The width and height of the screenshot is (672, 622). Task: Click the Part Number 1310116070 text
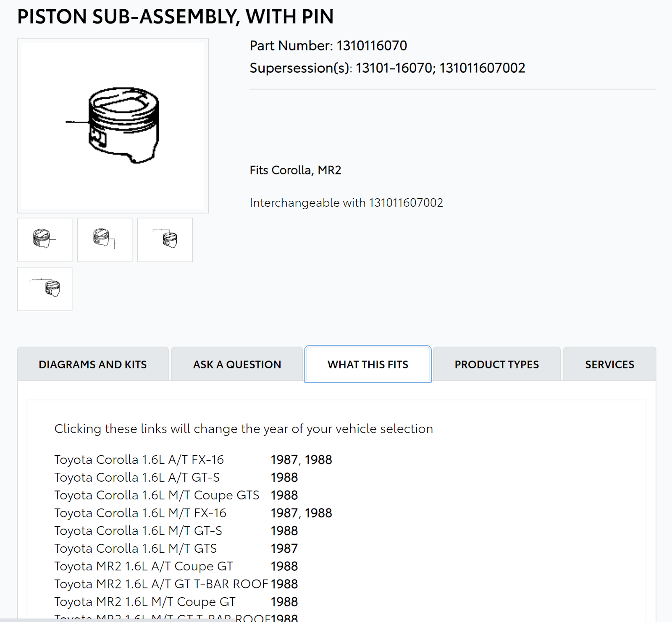[328, 45]
